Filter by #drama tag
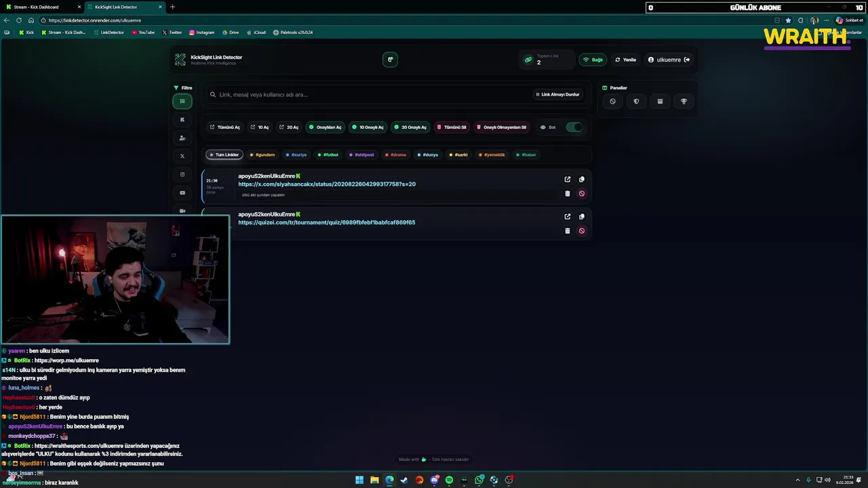Image resolution: width=868 pixels, height=488 pixels. click(x=396, y=155)
